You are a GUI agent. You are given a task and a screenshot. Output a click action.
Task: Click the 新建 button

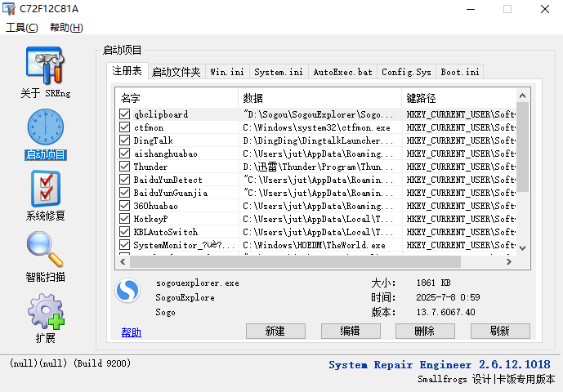click(275, 331)
